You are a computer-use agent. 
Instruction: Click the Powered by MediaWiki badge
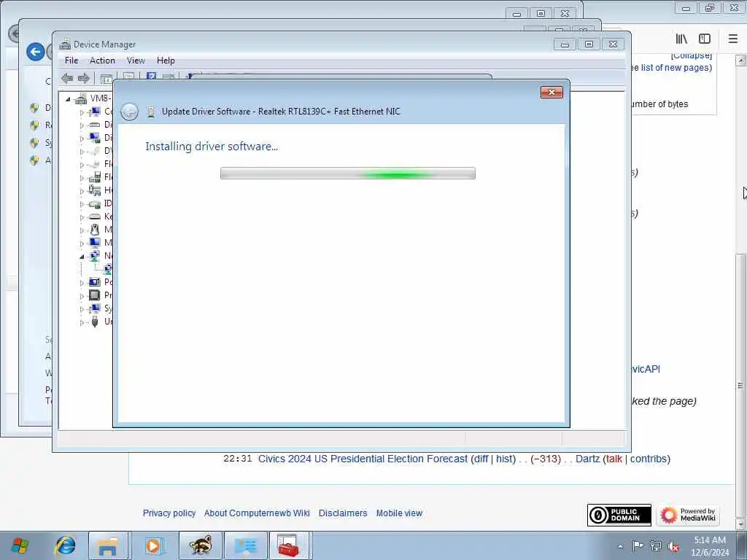688,516
